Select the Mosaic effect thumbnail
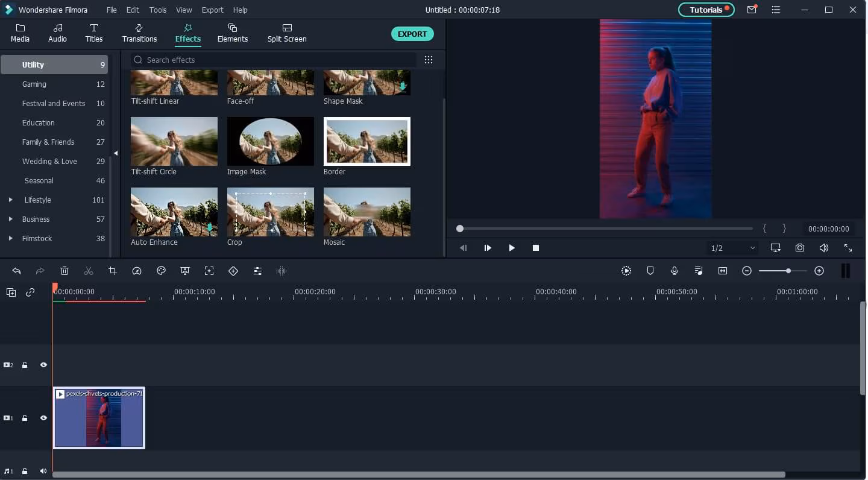Image resolution: width=868 pixels, height=480 pixels. (x=366, y=212)
